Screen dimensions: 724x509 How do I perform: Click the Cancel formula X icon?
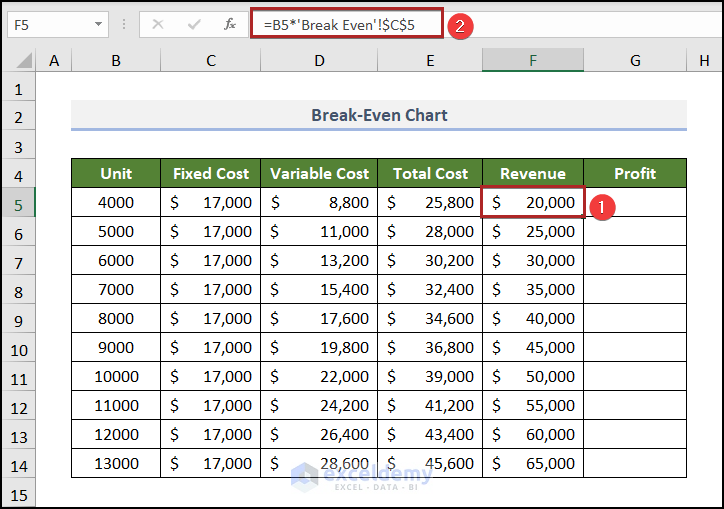(x=158, y=24)
